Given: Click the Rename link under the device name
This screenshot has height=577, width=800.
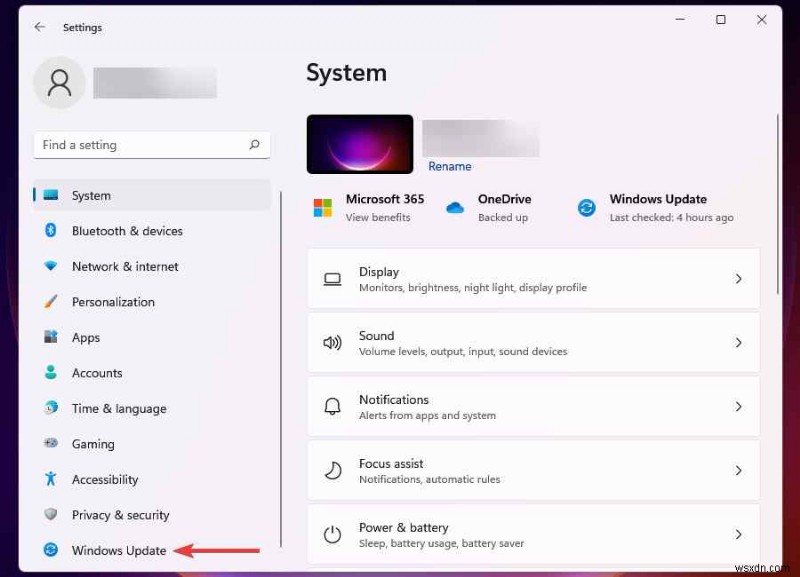Looking at the screenshot, I should pos(450,166).
